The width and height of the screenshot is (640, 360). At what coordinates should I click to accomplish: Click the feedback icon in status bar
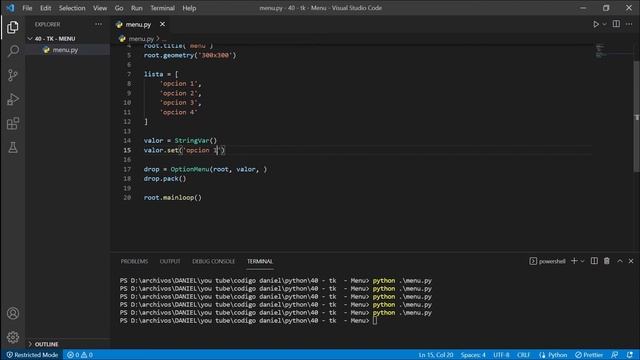click(615, 355)
